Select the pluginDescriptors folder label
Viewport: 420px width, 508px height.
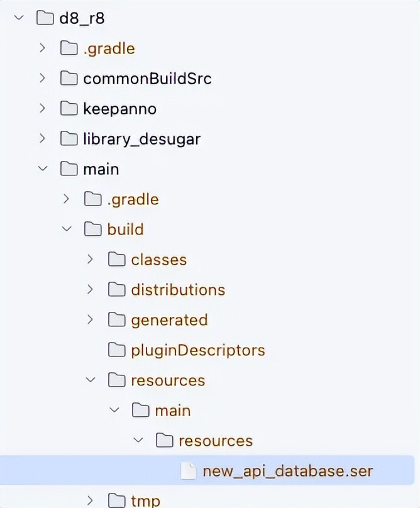click(197, 350)
